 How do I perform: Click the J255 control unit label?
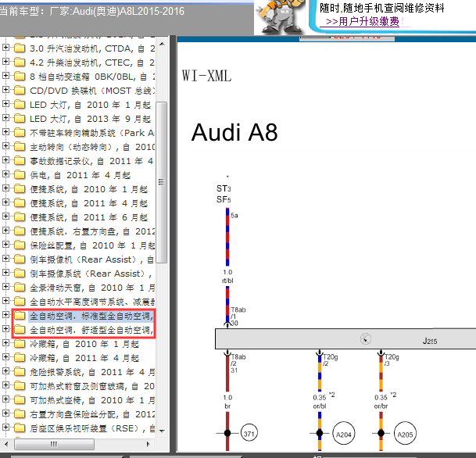(x=430, y=341)
